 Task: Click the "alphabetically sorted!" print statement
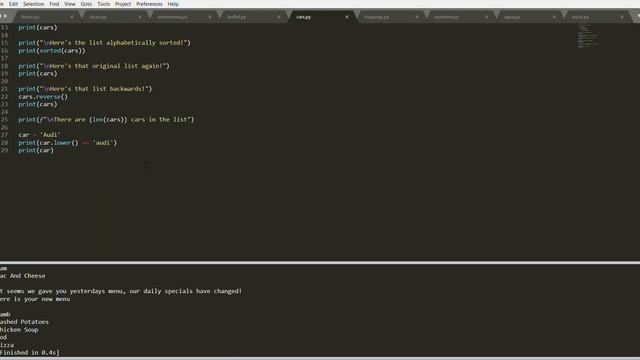coord(104,42)
